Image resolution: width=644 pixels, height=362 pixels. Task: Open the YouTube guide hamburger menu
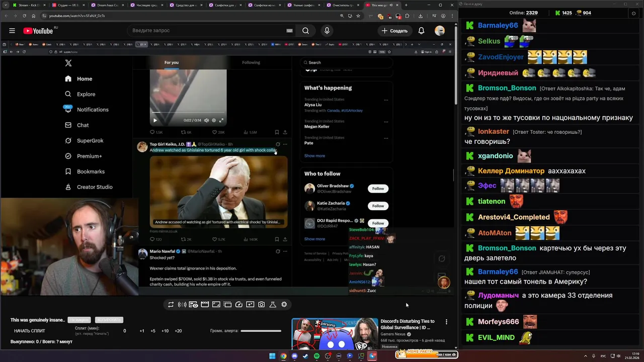tap(12, 31)
